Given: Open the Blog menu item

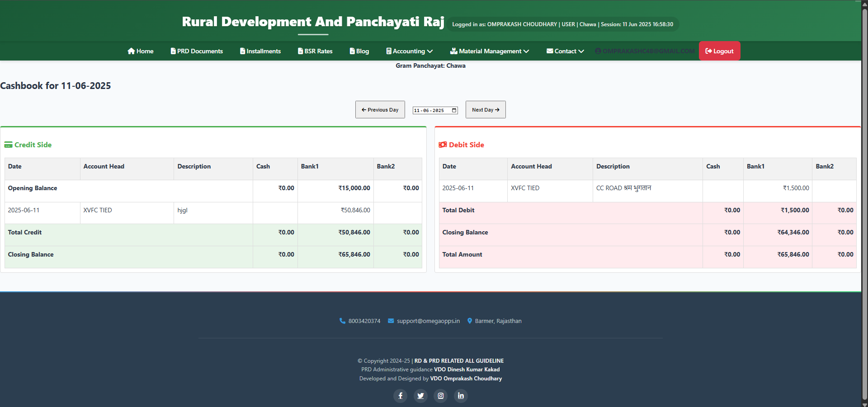Looking at the screenshot, I should pos(359,51).
